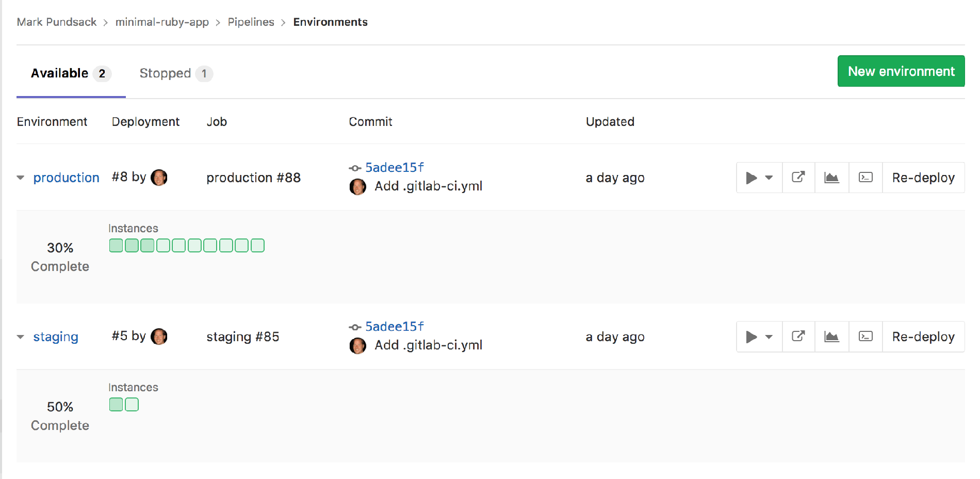Re-deploy the staging environment
The image size is (980, 479).
pyautogui.click(x=923, y=337)
